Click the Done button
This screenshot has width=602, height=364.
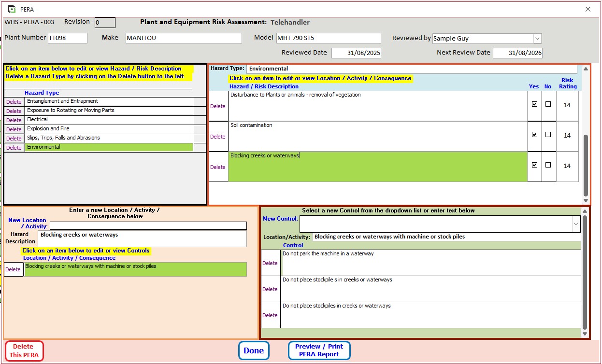click(x=254, y=350)
